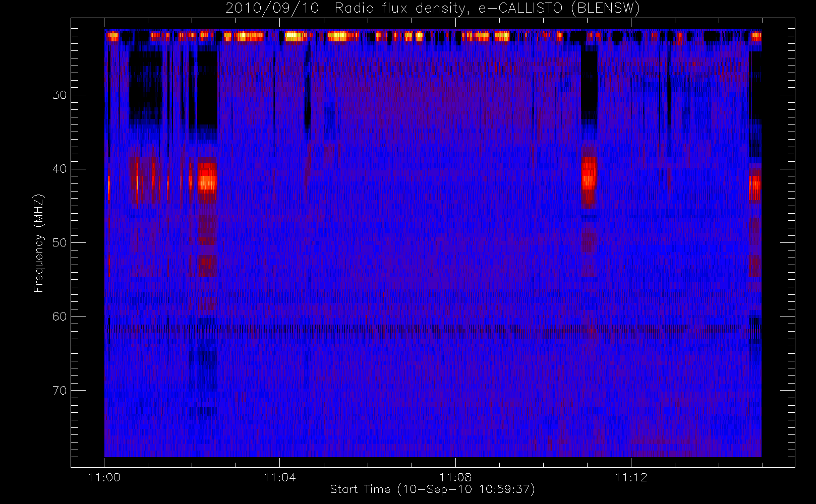
Task: Click the 30 MHz frequency tick label
Action: (x=60, y=95)
